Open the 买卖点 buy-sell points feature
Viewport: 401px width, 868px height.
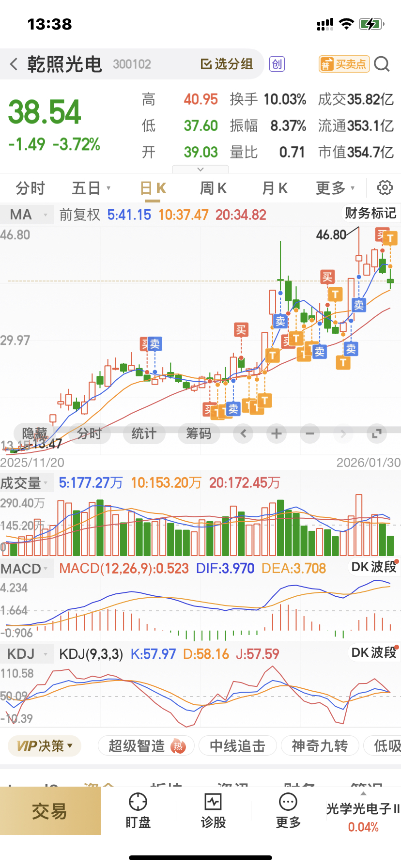point(344,64)
